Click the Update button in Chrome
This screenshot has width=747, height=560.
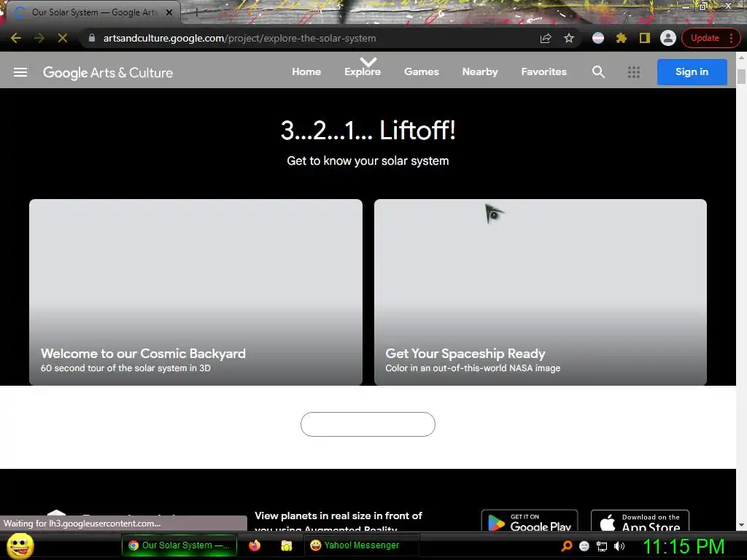[705, 38]
